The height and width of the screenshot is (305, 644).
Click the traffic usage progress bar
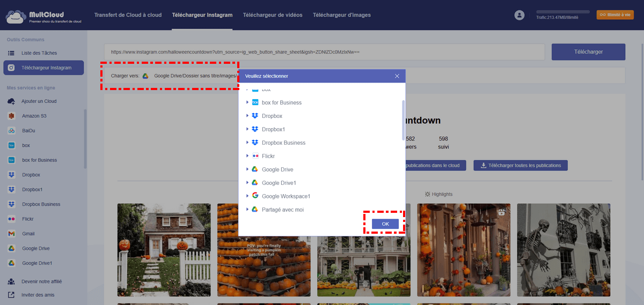[x=563, y=11]
